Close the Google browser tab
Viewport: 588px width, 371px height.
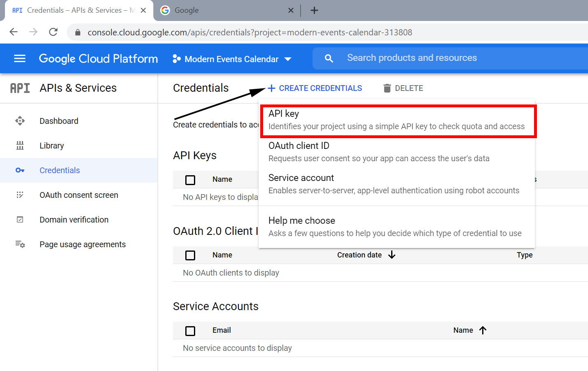click(291, 10)
